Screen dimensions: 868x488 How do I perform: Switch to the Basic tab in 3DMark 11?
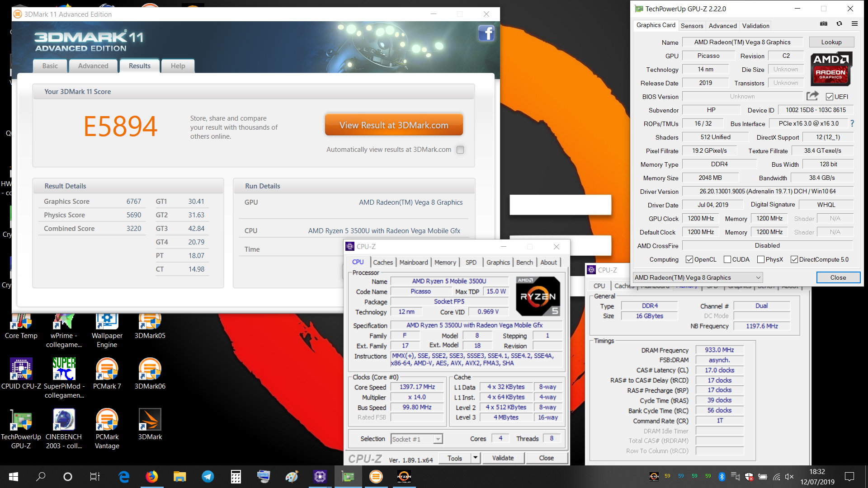[x=50, y=66]
